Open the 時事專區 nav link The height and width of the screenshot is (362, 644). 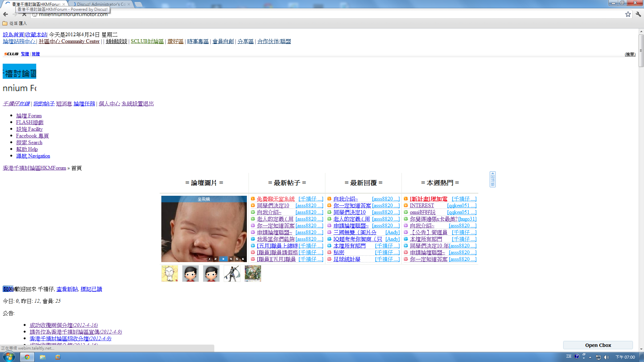[x=198, y=41]
